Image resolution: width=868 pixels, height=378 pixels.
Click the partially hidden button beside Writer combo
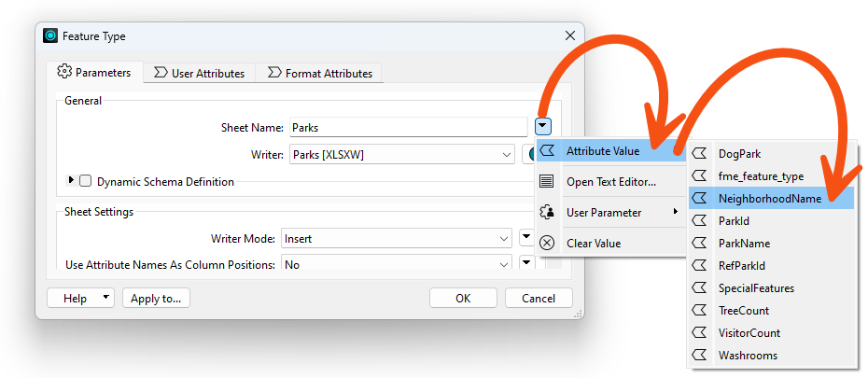(x=529, y=154)
